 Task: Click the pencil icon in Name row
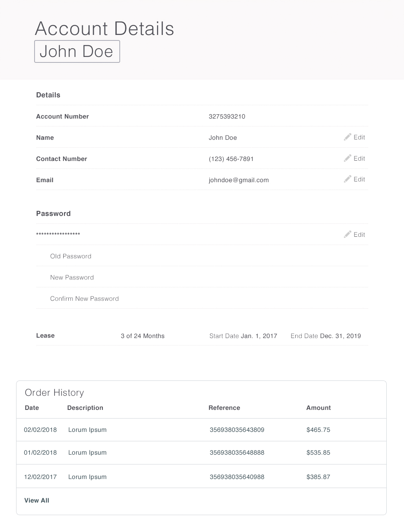(x=347, y=137)
